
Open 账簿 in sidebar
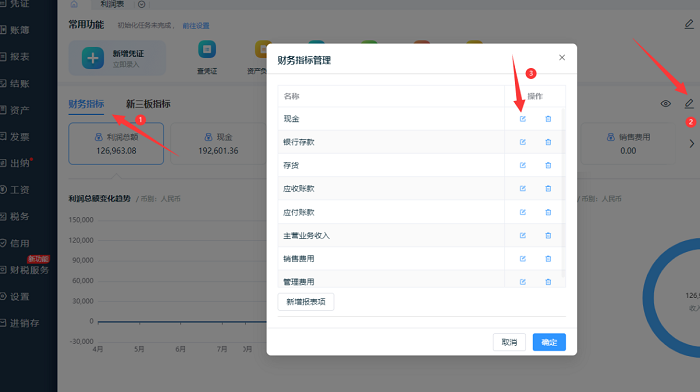click(20, 30)
